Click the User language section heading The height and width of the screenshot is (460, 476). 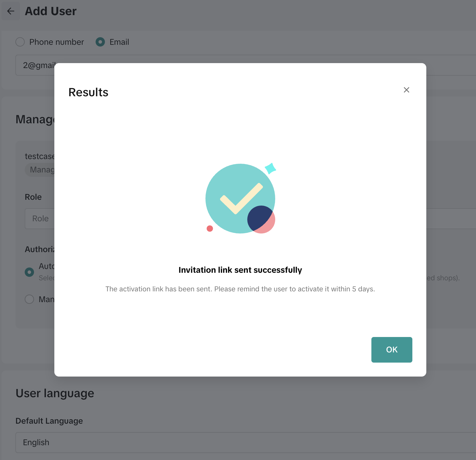(55, 393)
